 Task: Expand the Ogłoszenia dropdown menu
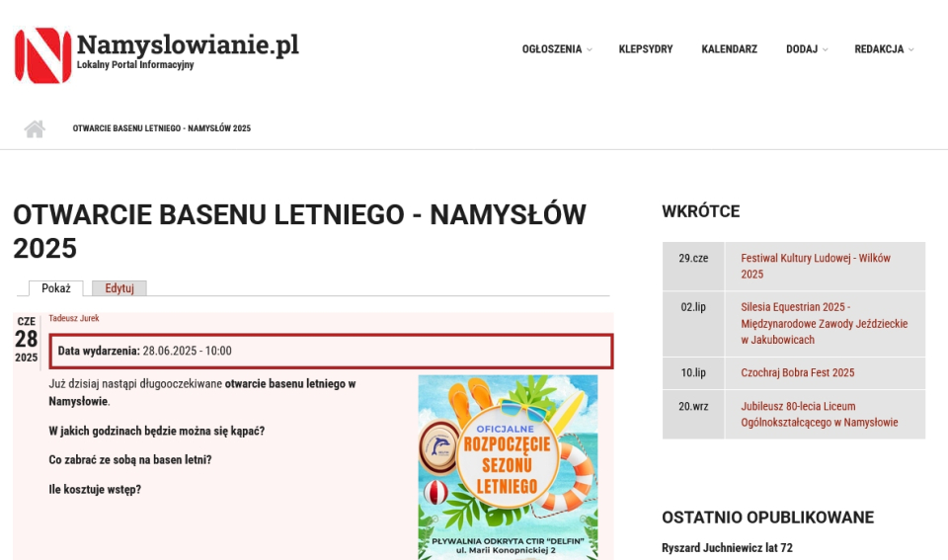pyautogui.click(x=556, y=49)
